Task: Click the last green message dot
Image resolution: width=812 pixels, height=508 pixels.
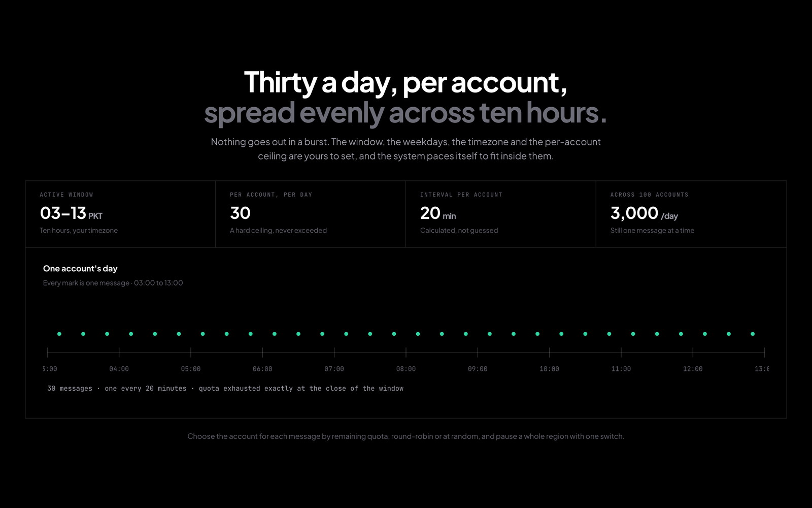Action: 753,334
